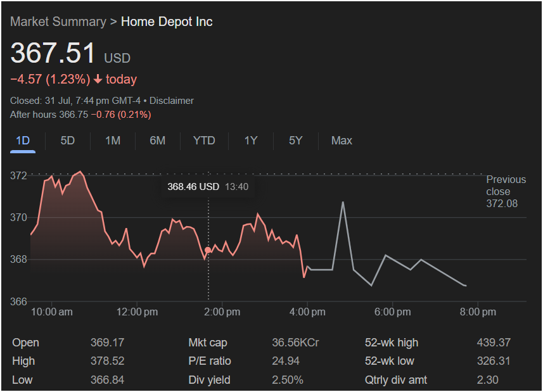Image resolution: width=543 pixels, height=392 pixels.
Task: Switch to the 5D chart tab
Action: click(x=67, y=141)
